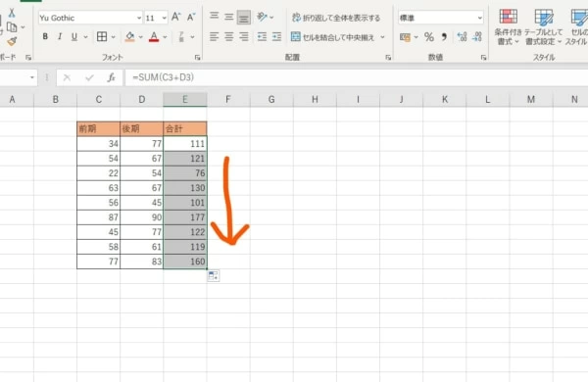Click the formula bar showing =SUM(C3+D3)
Screen dimensions: 588x382
coord(357,77)
